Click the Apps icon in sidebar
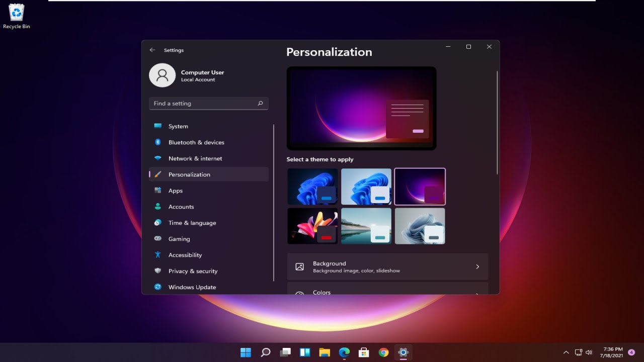This screenshot has width=644, height=362. (x=158, y=191)
